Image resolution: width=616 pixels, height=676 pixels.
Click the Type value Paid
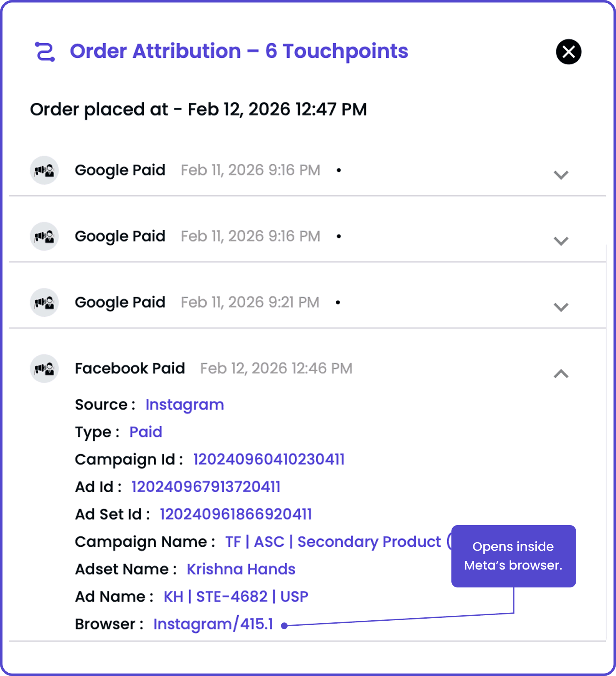[145, 432]
